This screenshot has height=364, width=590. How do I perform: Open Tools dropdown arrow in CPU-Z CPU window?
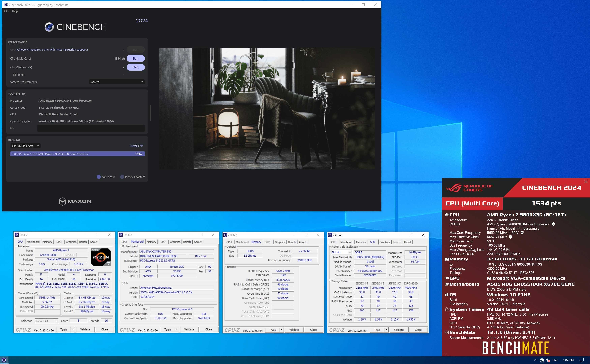click(x=73, y=329)
